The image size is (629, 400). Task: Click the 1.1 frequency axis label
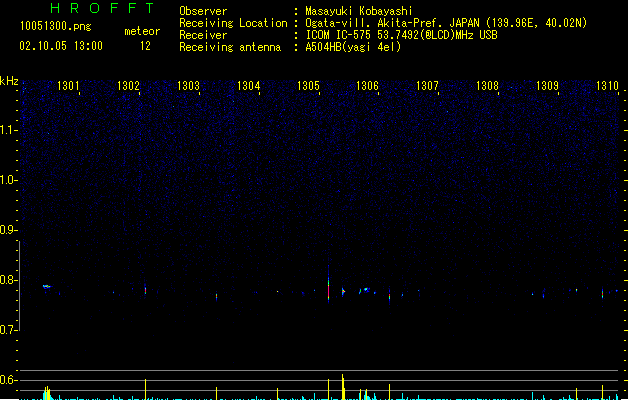coord(8,130)
